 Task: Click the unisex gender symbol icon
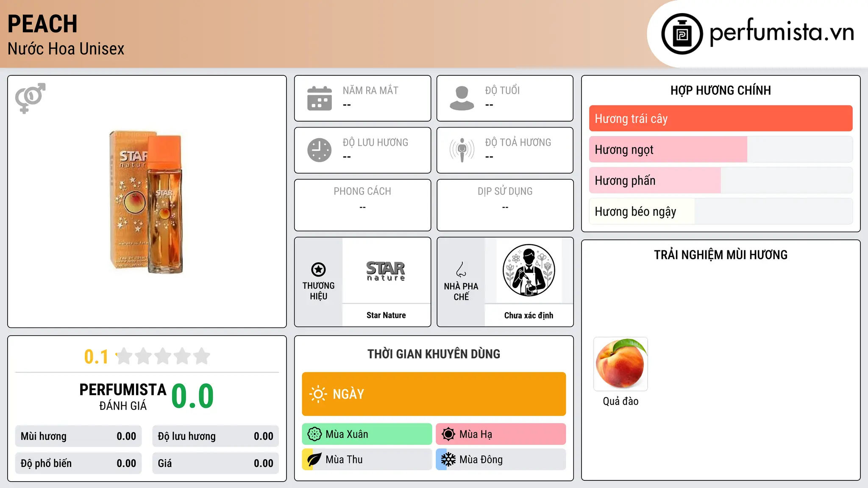[30, 98]
